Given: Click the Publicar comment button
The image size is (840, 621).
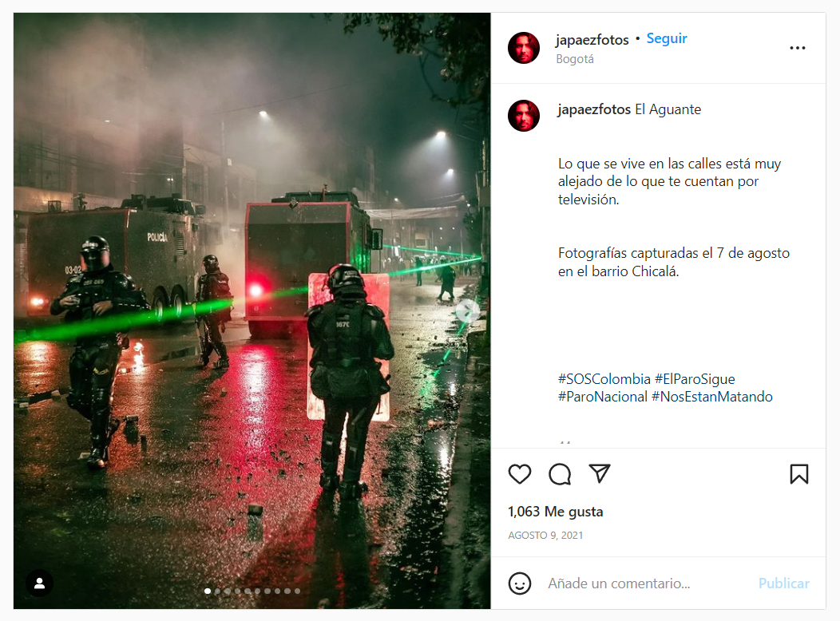Looking at the screenshot, I should (784, 583).
